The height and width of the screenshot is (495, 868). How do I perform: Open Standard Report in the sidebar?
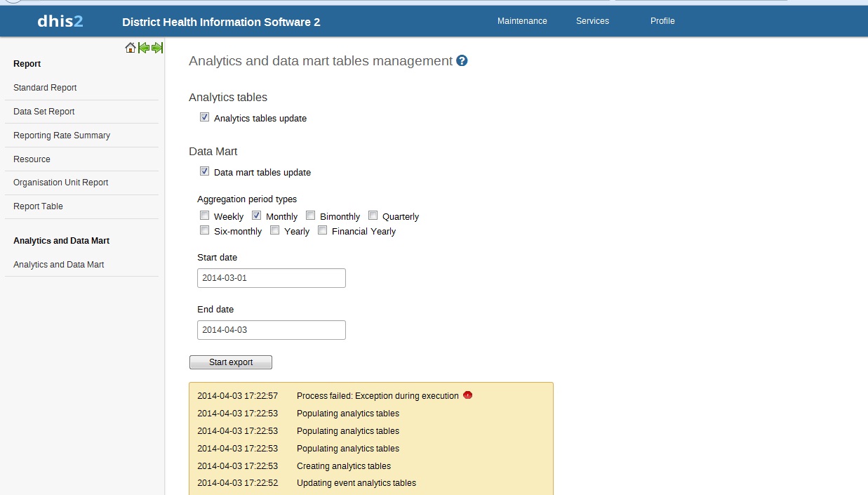tap(45, 88)
